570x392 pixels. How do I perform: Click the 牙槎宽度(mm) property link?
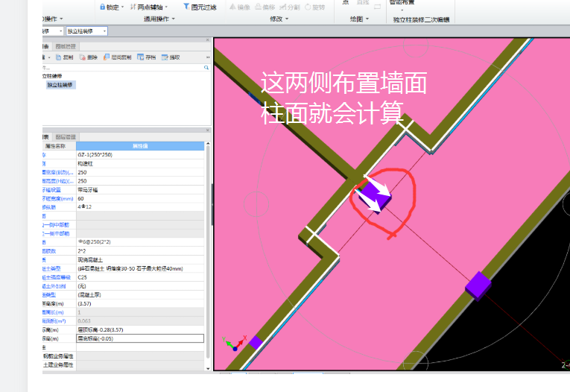[x=58, y=198]
